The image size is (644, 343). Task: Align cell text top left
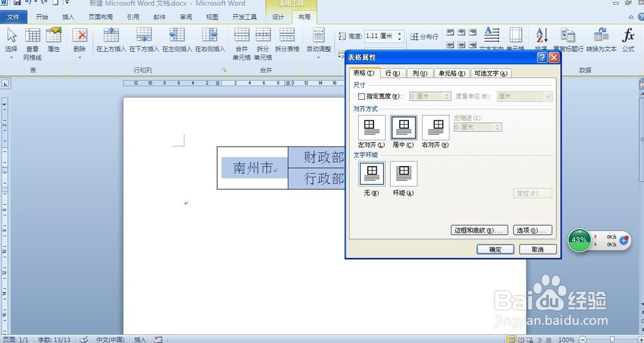click(x=450, y=32)
